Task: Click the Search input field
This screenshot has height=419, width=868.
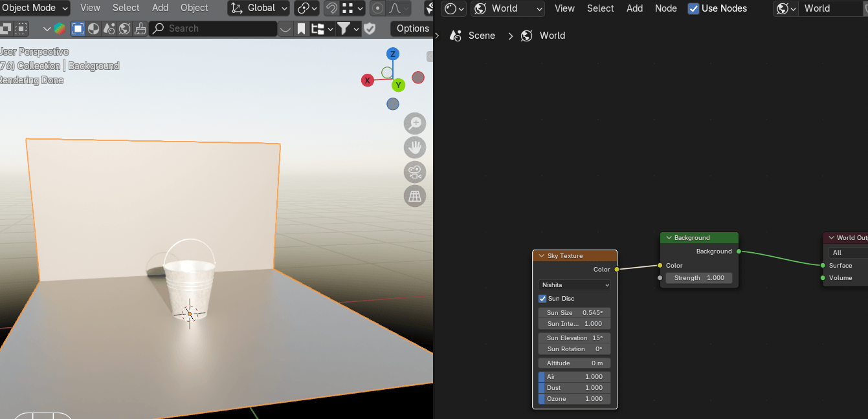Action: (x=214, y=28)
